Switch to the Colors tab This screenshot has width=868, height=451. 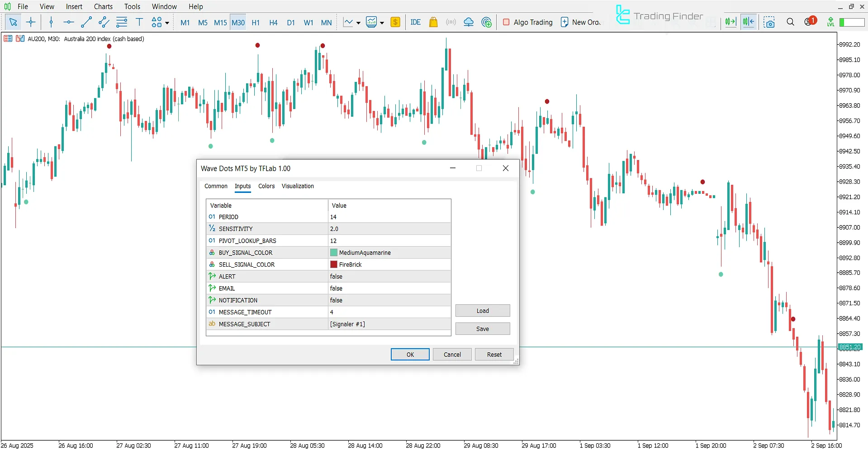pos(266,186)
